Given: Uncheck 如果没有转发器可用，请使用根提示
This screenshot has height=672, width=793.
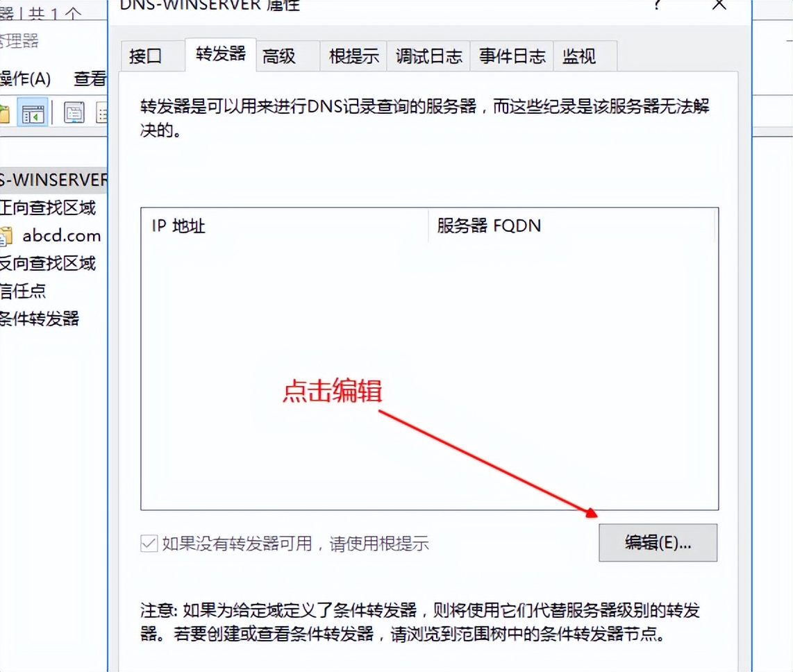Looking at the screenshot, I should [149, 544].
